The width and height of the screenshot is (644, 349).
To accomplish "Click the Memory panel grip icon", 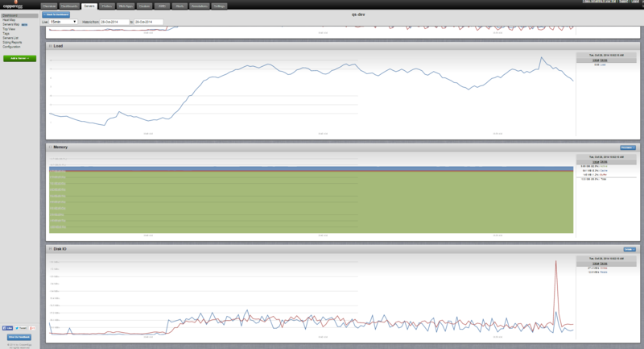I will [51, 147].
